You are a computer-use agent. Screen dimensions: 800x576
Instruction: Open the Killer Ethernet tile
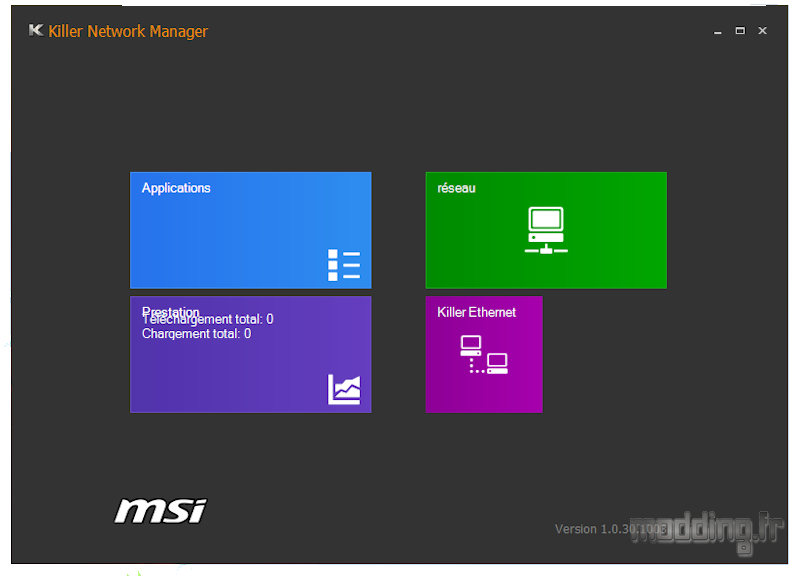point(484,355)
